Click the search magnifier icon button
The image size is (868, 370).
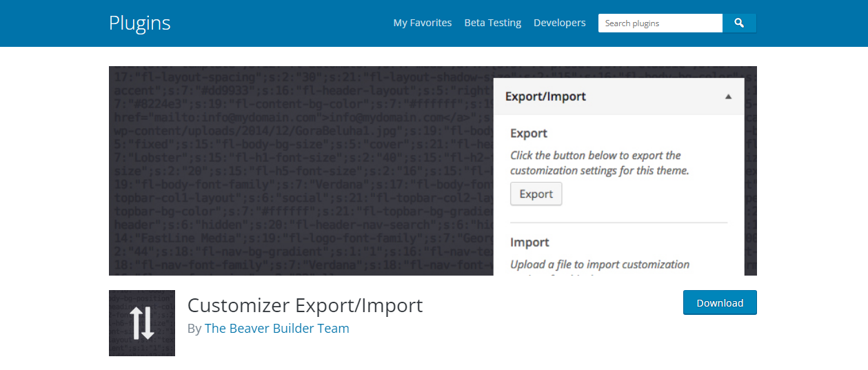tap(739, 23)
